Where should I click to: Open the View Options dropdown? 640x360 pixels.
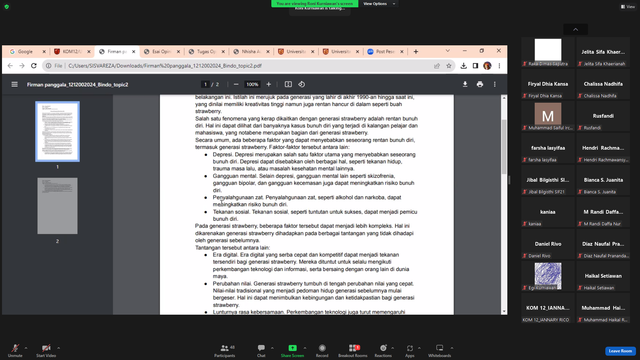pyautogui.click(x=379, y=4)
